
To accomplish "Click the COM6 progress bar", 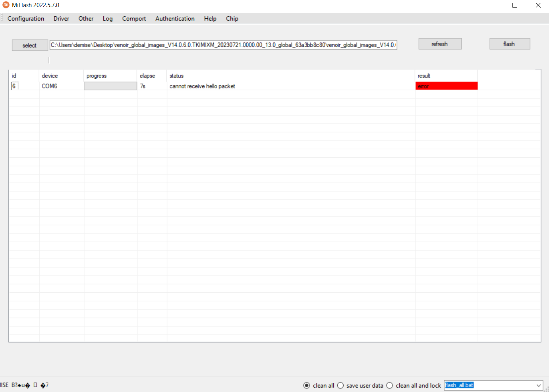I will tap(110, 86).
